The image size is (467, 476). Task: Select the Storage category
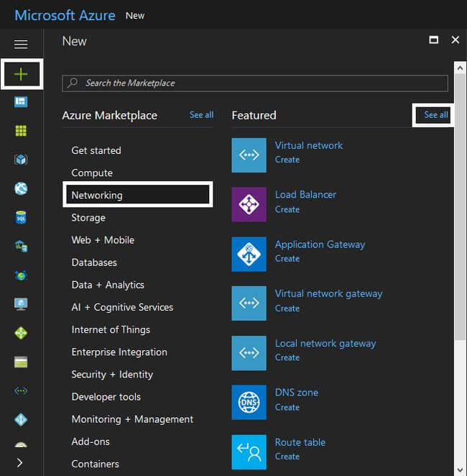tap(88, 218)
